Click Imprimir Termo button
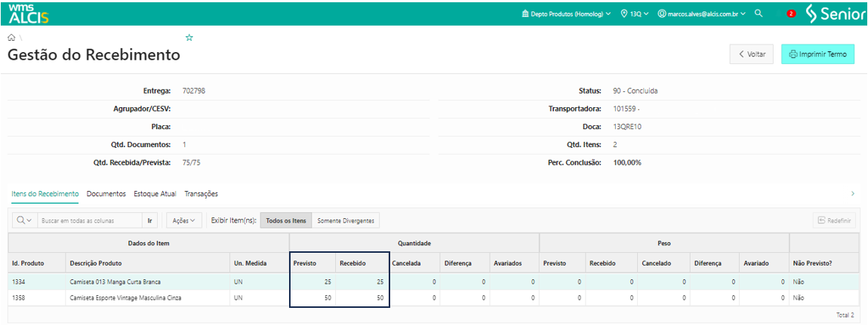The height and width of the screenshot is (326, 868). (817, 54)
